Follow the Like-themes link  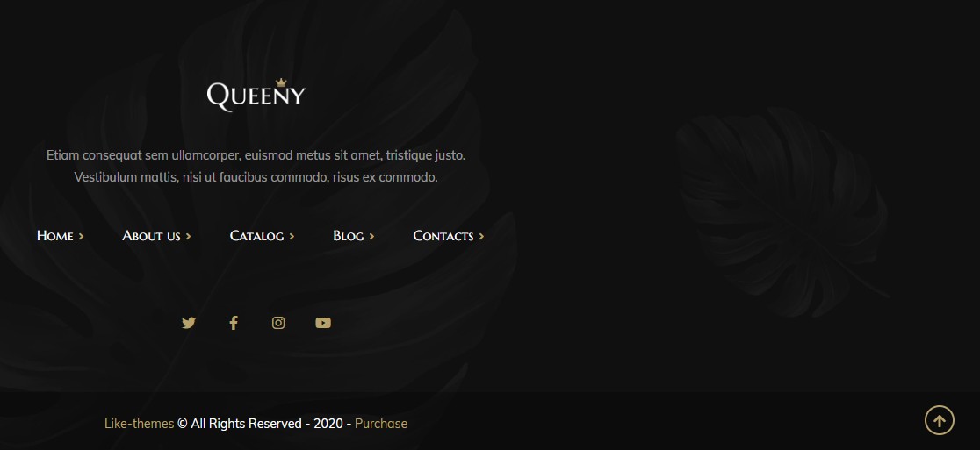click(139, 424)
